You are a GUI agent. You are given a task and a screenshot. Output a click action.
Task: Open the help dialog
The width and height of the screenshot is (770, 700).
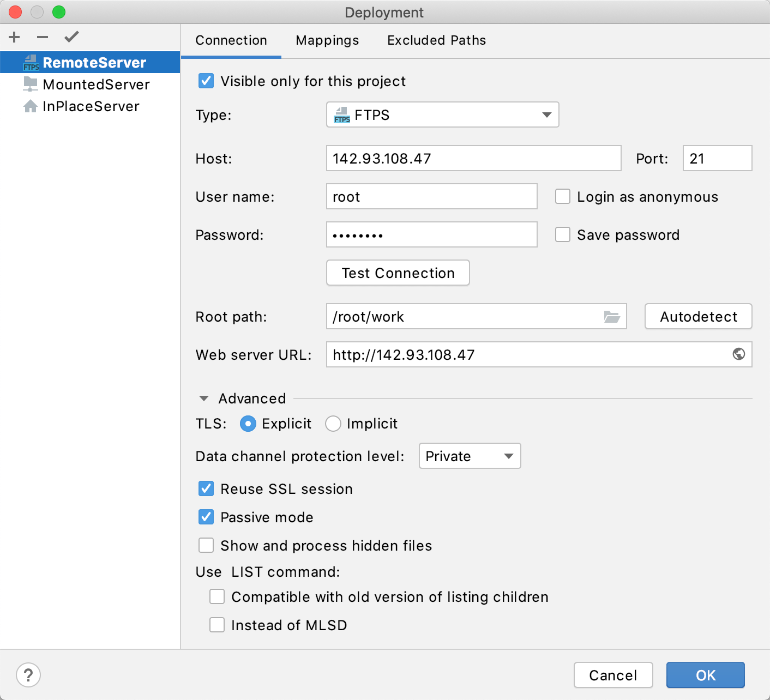tap(28, 675)
